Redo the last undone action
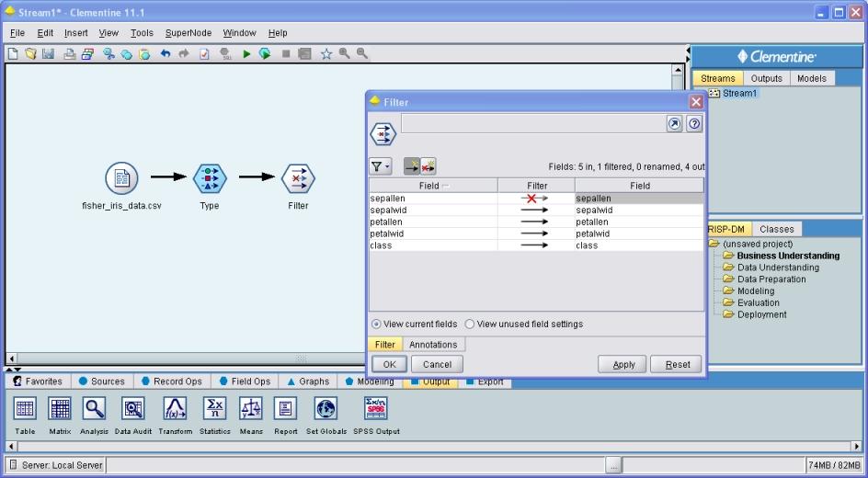The width and height of the screenshot is (868, 478). coord(183,53)
